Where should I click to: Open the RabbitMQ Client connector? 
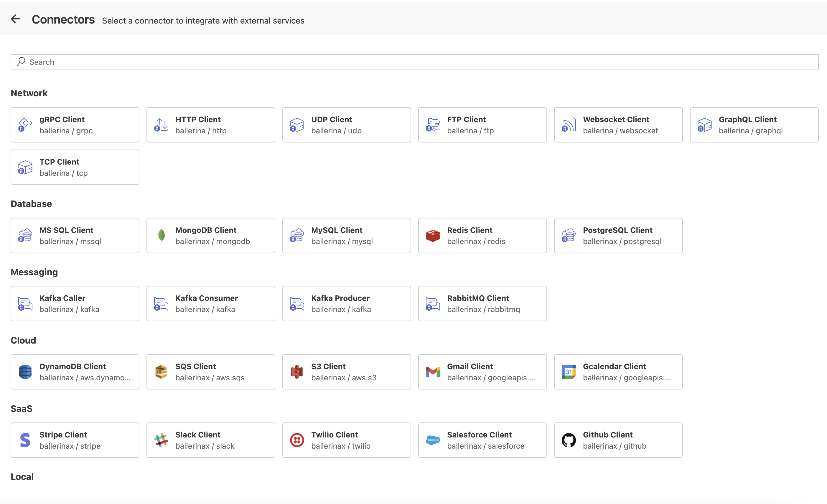click(482, 304)
